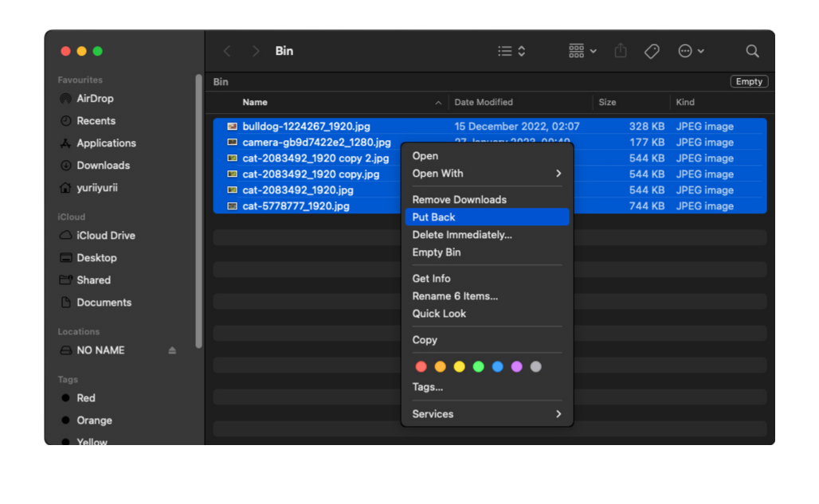Select the Applications sidebar item
Screen dimensions: 819x504
pos(106,143)
